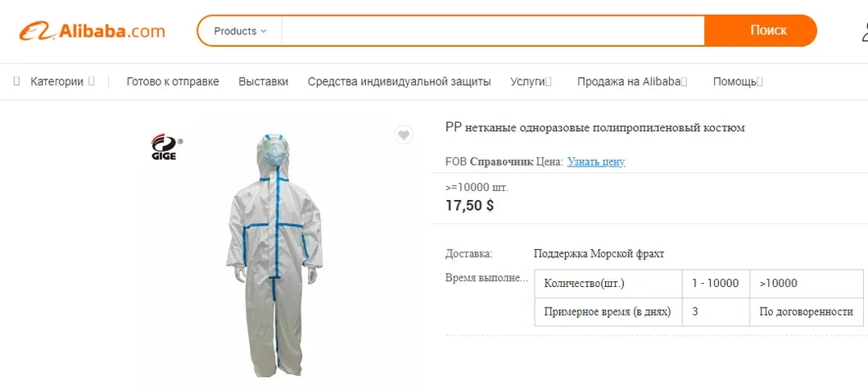The height and width of the screenshot is (387, 868).
Task: Go to Выставки page
Action: tap(264, 81)
